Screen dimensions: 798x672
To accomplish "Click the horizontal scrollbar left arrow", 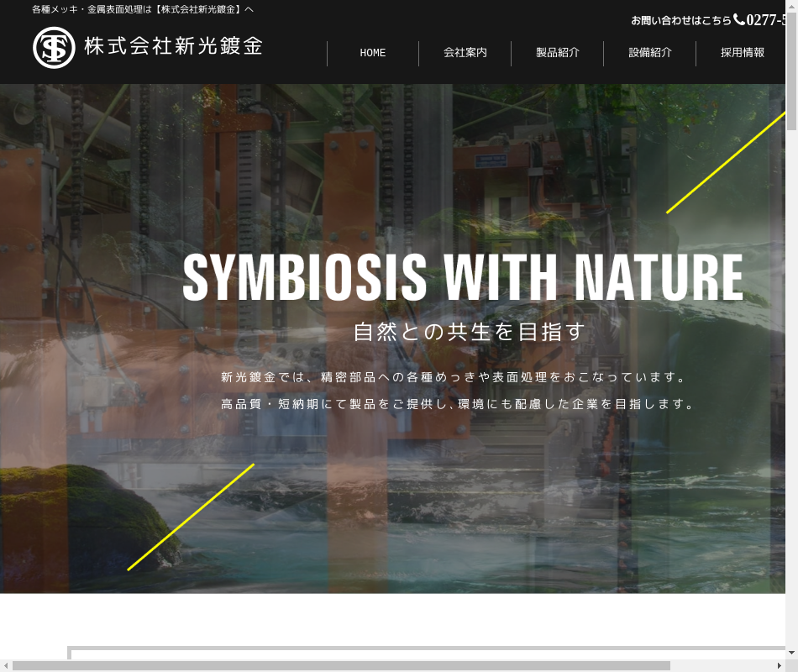I will (6, 665).
